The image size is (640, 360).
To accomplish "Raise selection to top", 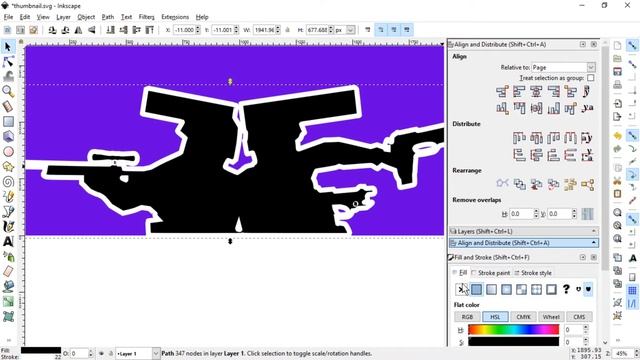I will coord(150,30).
